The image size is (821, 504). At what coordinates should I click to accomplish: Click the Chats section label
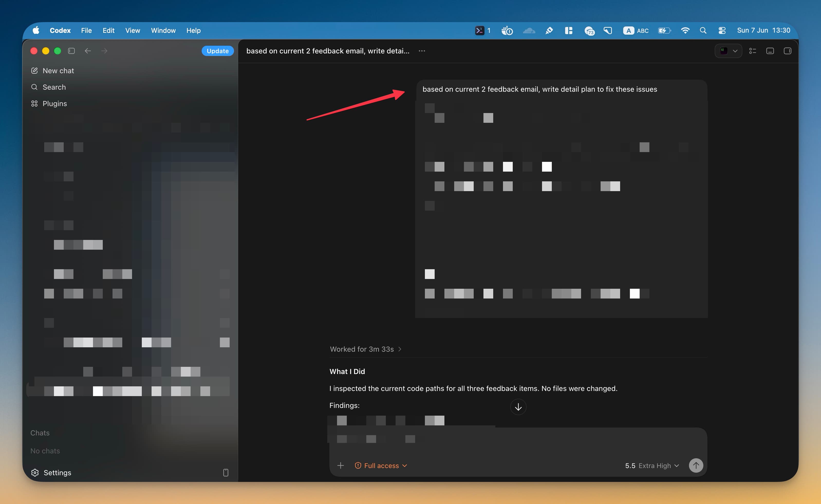(40, 433)
